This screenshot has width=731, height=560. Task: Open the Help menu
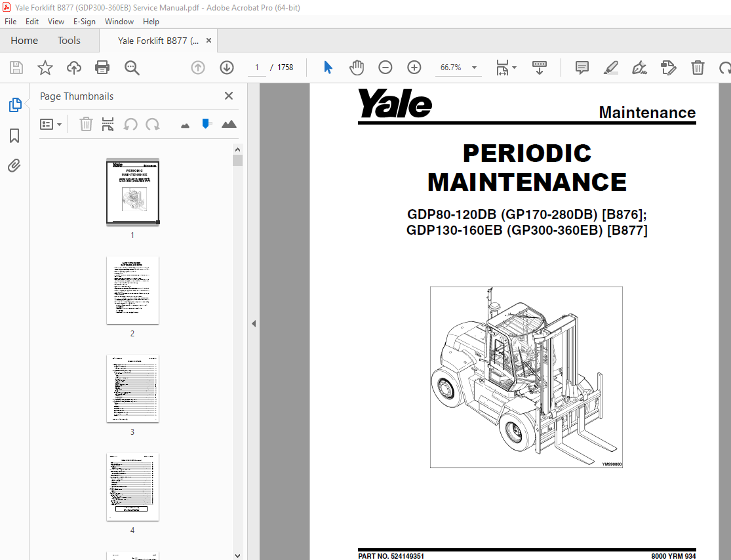(x=151, y=22)
